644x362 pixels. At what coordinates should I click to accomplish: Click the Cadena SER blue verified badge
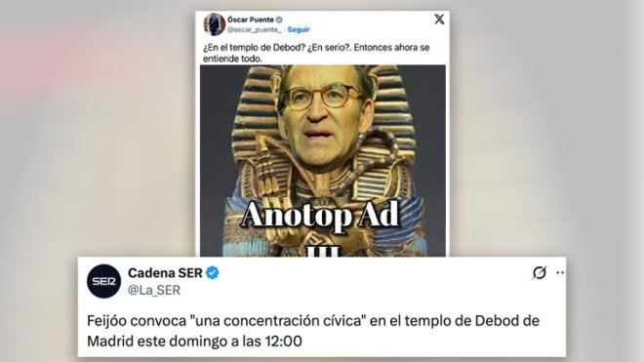[x=213, y=272]
